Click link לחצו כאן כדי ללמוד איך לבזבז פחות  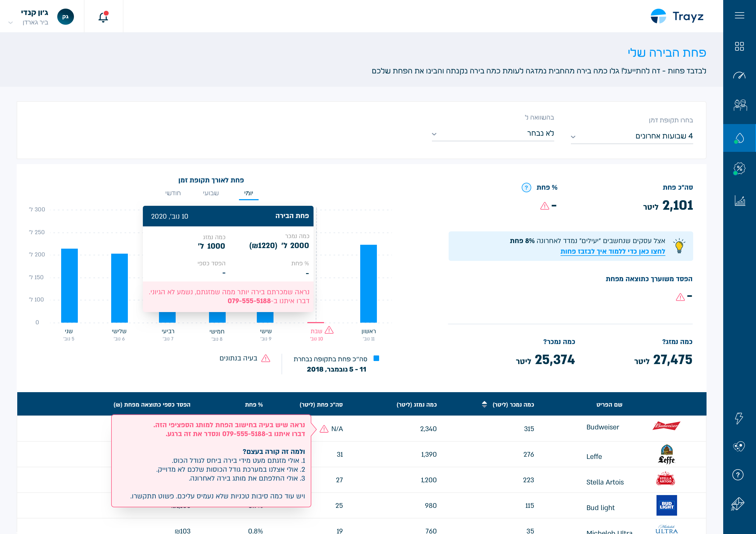[613, 251]
